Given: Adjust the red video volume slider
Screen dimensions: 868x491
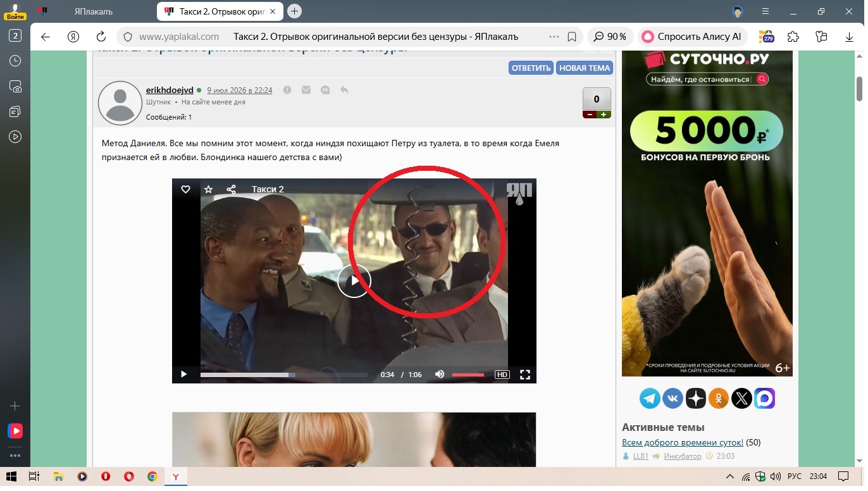Looking at the screenshot, I should point(468,375).
